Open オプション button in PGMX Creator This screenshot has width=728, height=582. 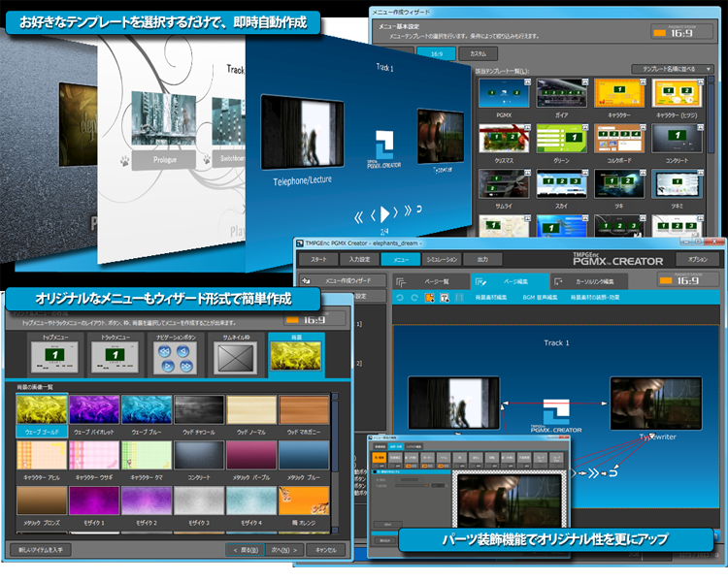[697, 259]
